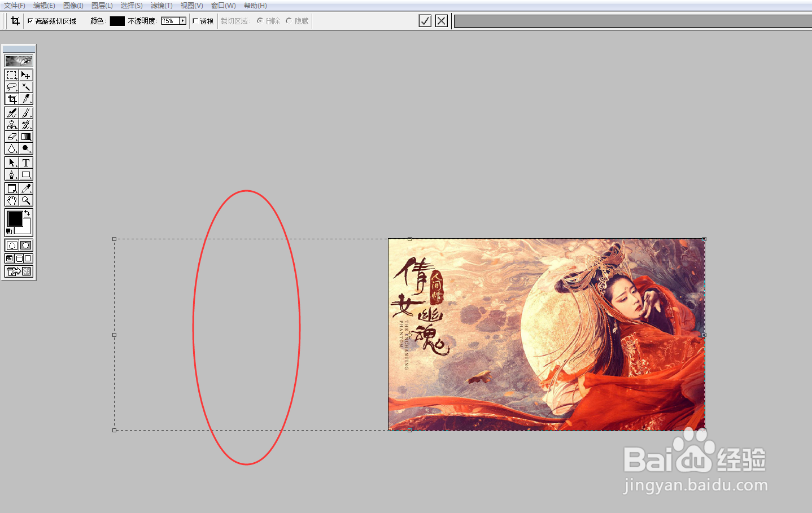This screenshot has height=513, width=812.
Task: Cancel the crop with X button
Action: [442, 21]
